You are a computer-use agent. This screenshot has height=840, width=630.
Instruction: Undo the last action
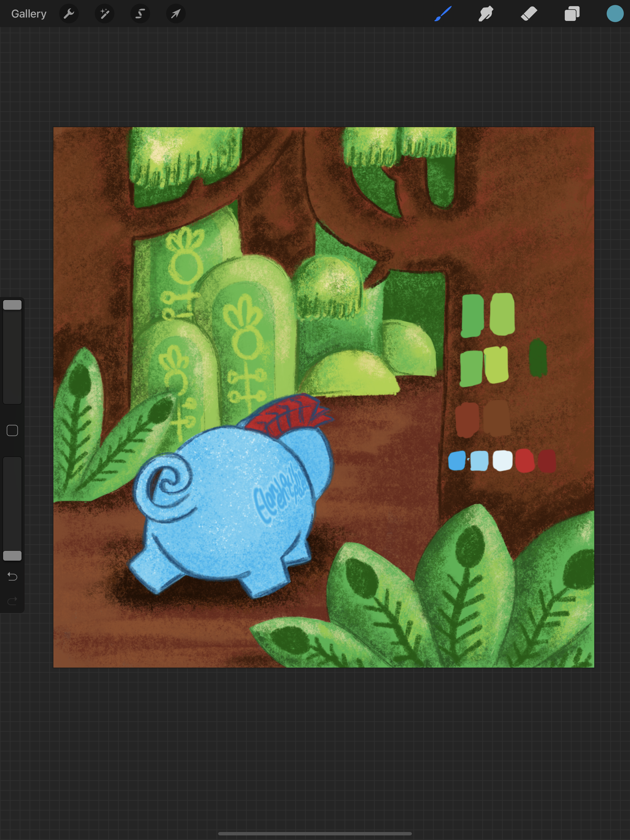tap(12, 577)
